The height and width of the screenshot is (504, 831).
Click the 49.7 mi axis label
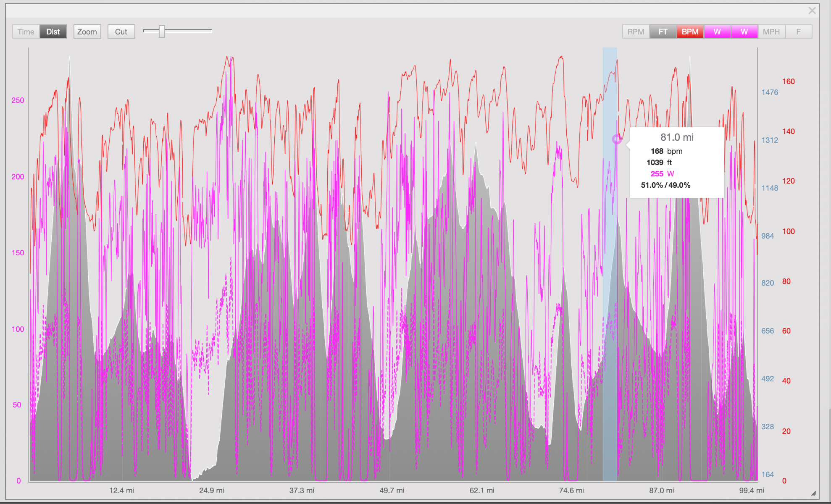pyautogui.click(x=392, y=490)
